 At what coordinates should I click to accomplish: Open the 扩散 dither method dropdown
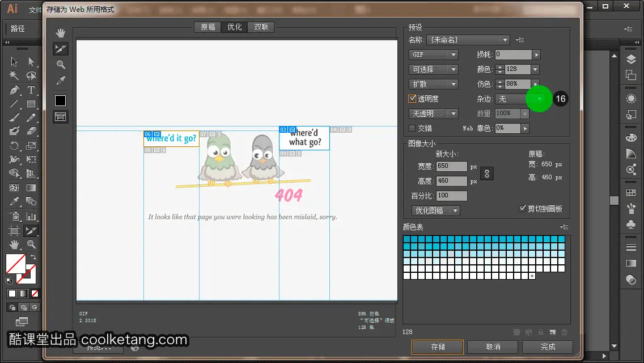(x=433, y=85)
